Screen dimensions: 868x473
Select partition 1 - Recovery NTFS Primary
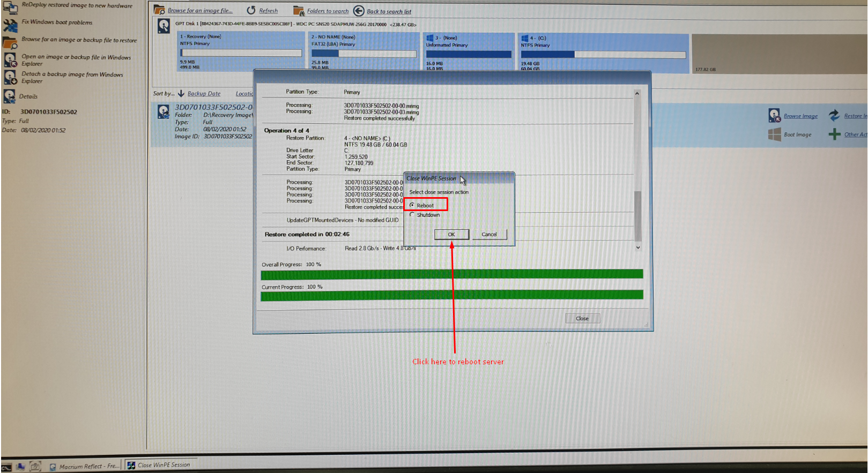pos(241,51)
